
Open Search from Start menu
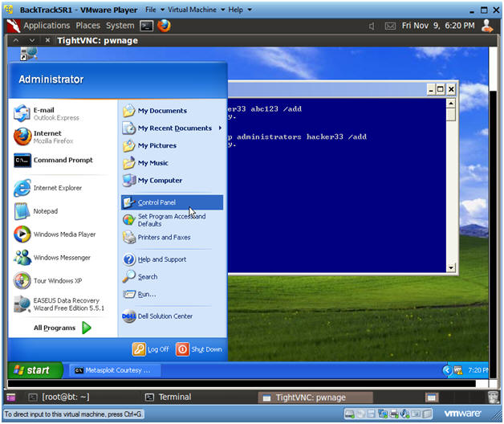(140, 277)
